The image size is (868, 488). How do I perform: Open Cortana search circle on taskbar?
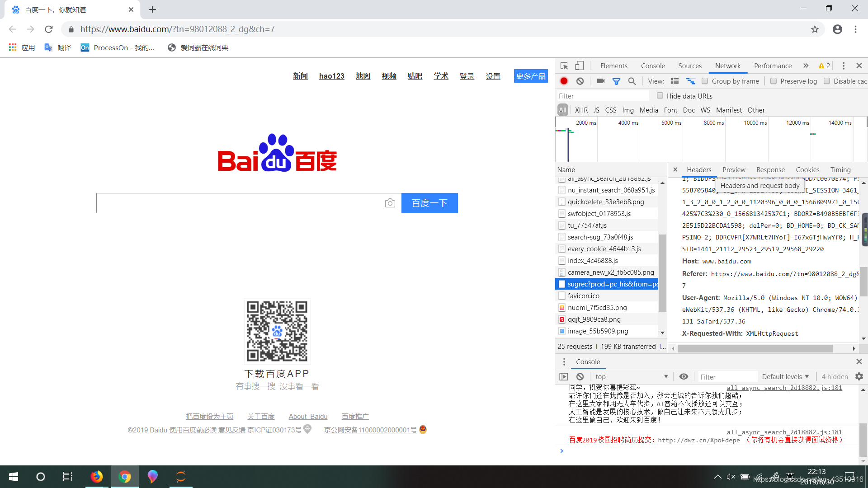pyautogui.click(x=41, y=477)
